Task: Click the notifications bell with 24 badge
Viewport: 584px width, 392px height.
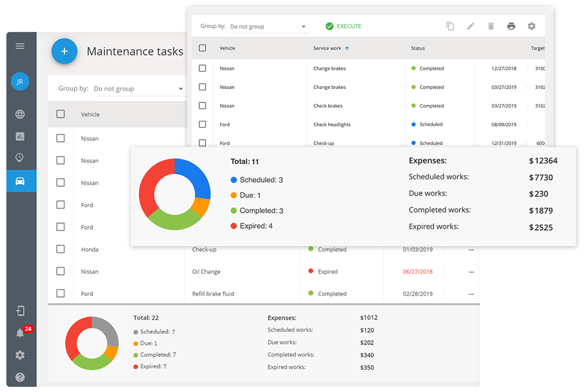Action: click(x=20, y=333)
